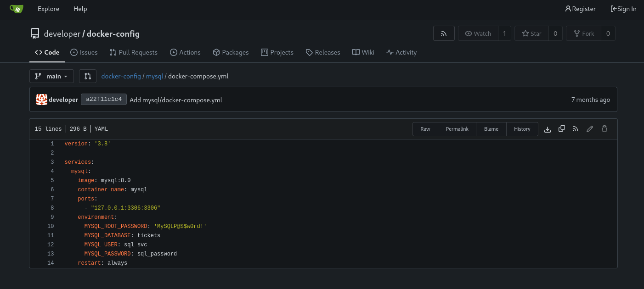Open the Issues tab
Viewport: 644px width, 289px height.
tap(84, 52)
